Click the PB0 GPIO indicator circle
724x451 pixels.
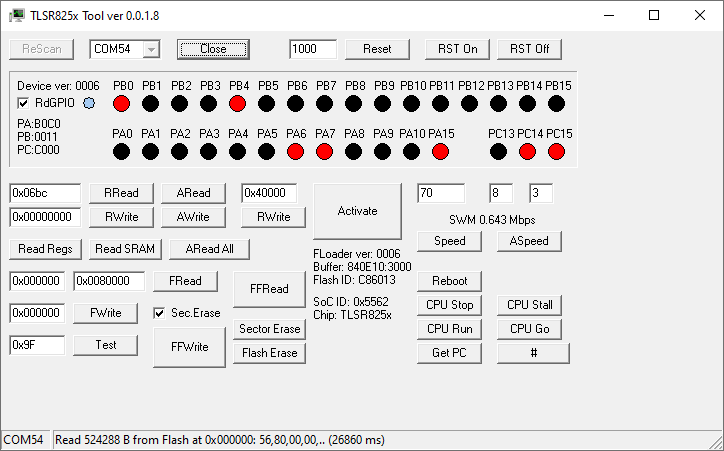[121, 104]
